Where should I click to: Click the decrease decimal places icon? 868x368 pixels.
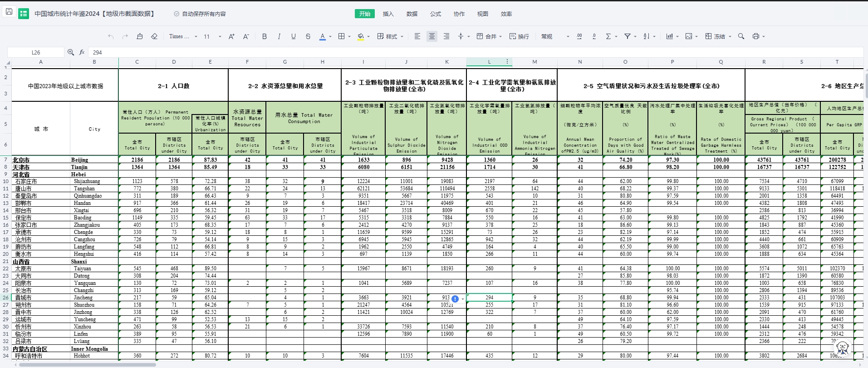(594, 36)
